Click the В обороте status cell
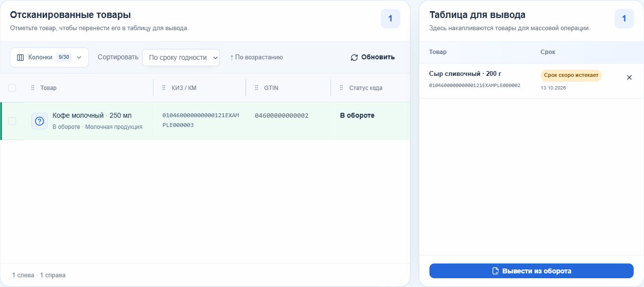The image size is (644, 287). coord(357,116)
